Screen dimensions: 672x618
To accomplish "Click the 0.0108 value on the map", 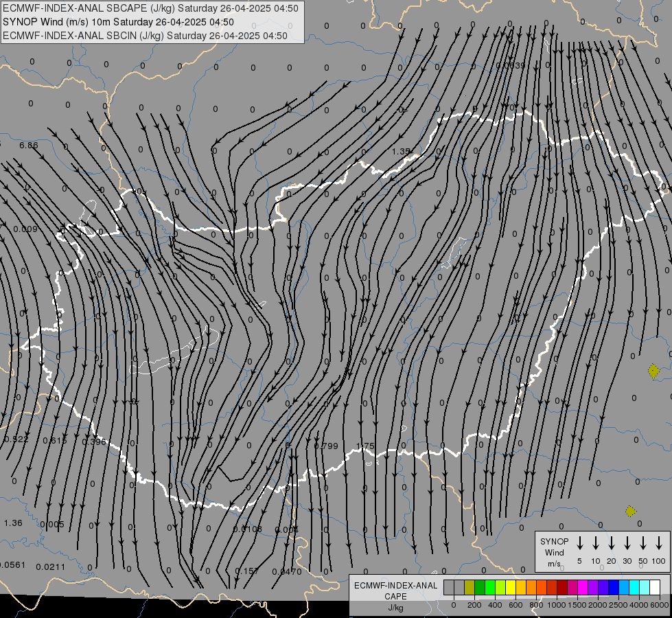I will 247,529.
